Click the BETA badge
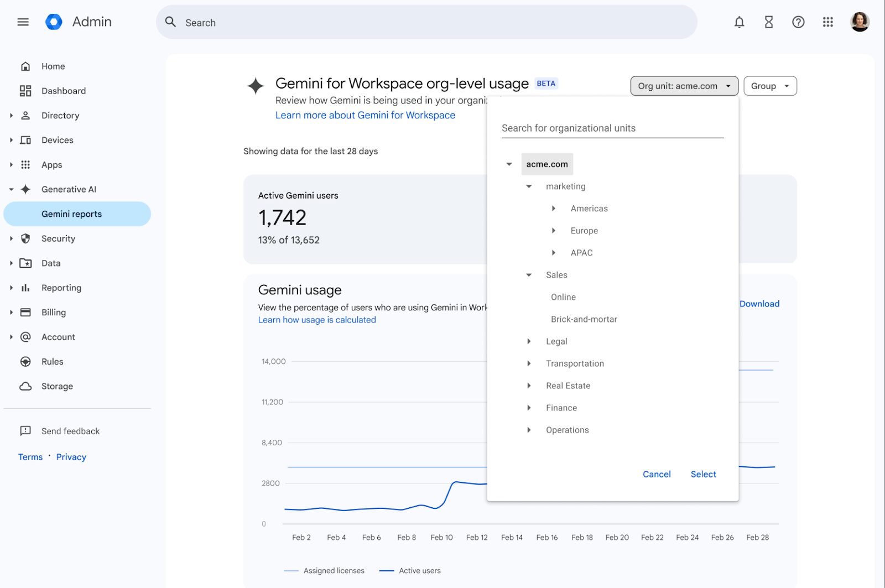Screen dimensions: 885x588 click(546, 84)
